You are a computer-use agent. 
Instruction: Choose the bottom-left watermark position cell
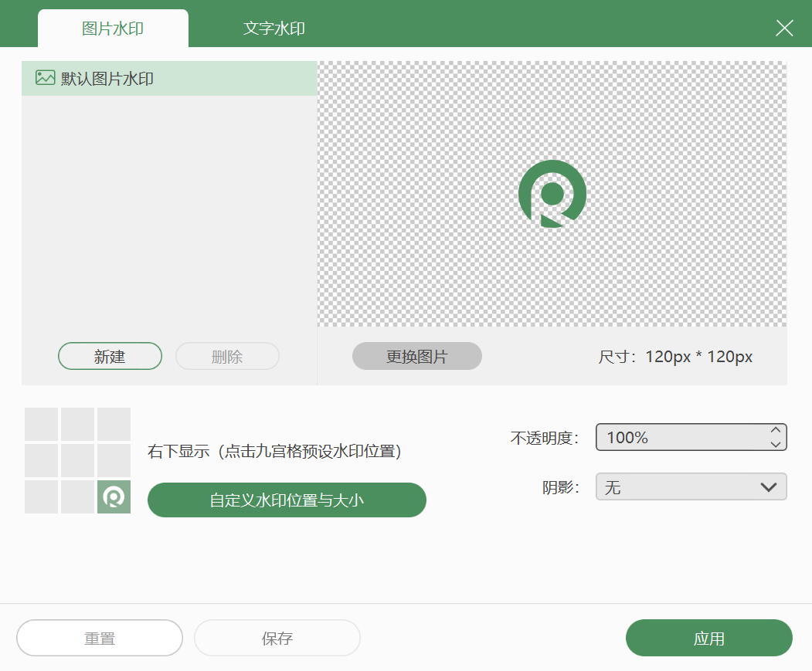(x=41, y=497)
